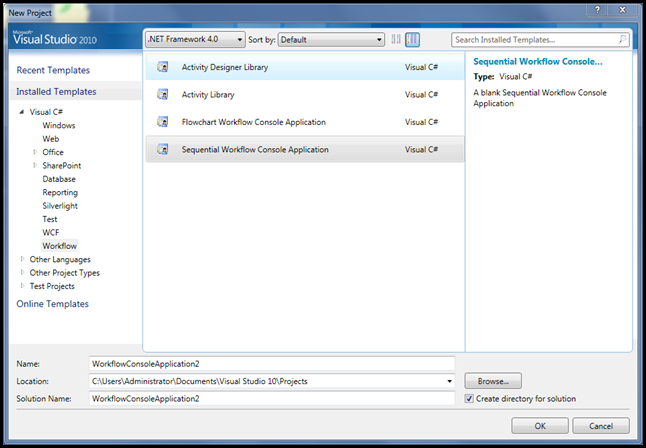Viewport: 646px width, 448px height.
Task: Select the Windows template category
Action: [x=59, y=125]
